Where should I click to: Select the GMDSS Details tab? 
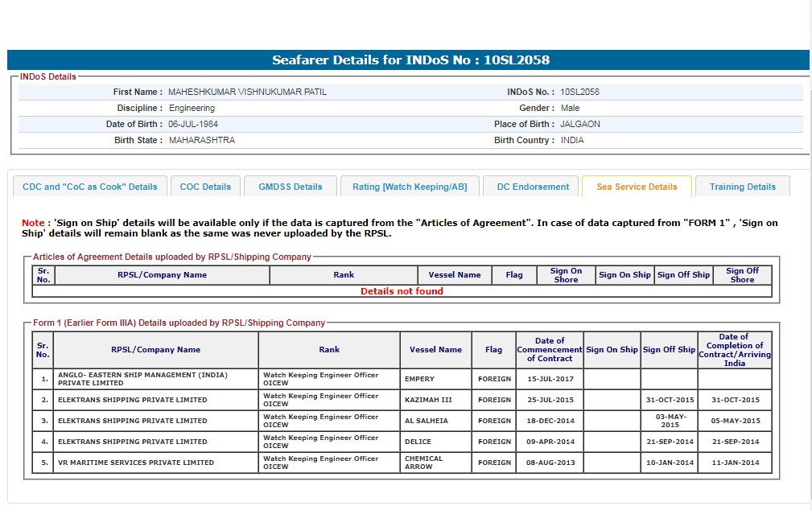pos(291,187)
